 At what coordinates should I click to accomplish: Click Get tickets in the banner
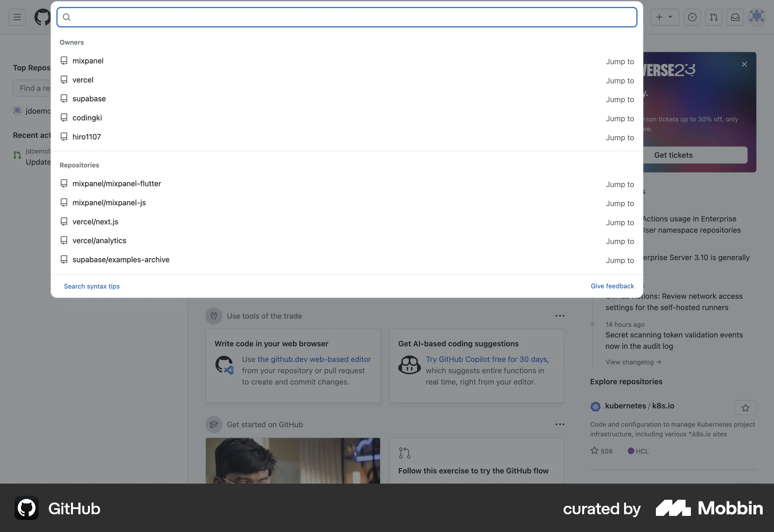click(674, 155)
